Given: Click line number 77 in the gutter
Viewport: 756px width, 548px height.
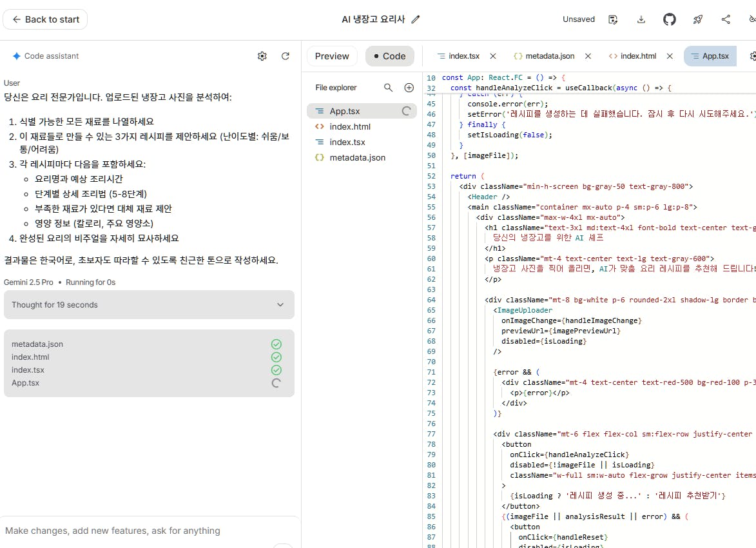Looking at the screenshot, I should point(431,434).
